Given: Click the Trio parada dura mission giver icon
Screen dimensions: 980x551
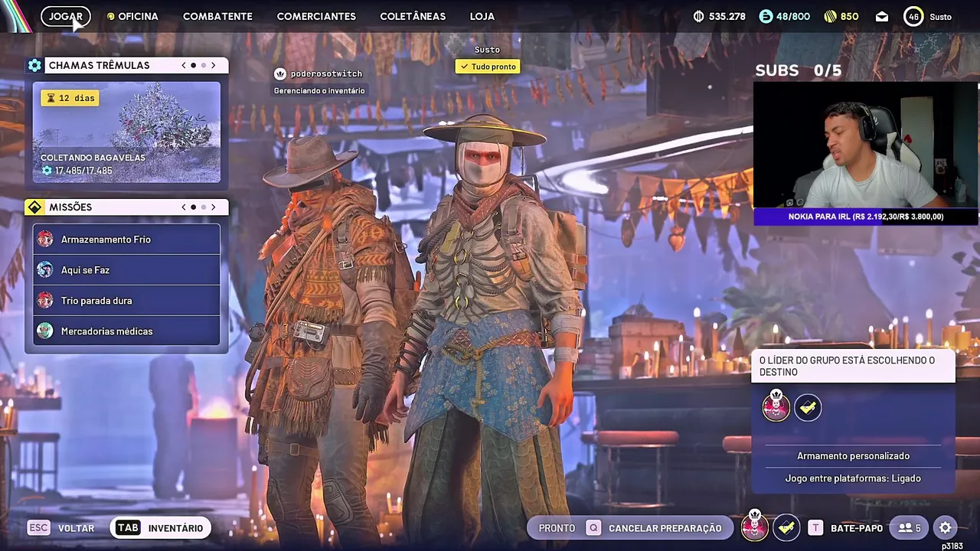Looking at the screenshot, I should click(x=45, y=301).
